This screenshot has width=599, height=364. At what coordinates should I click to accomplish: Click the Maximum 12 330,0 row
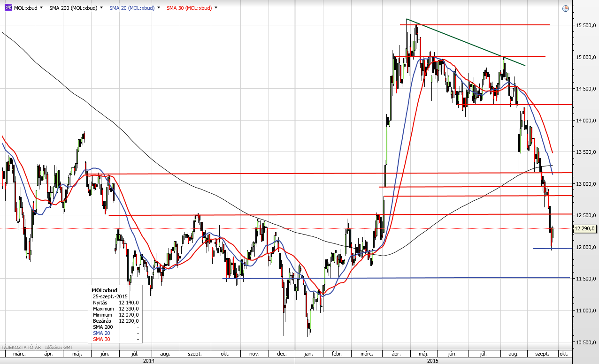pos(115,309)
